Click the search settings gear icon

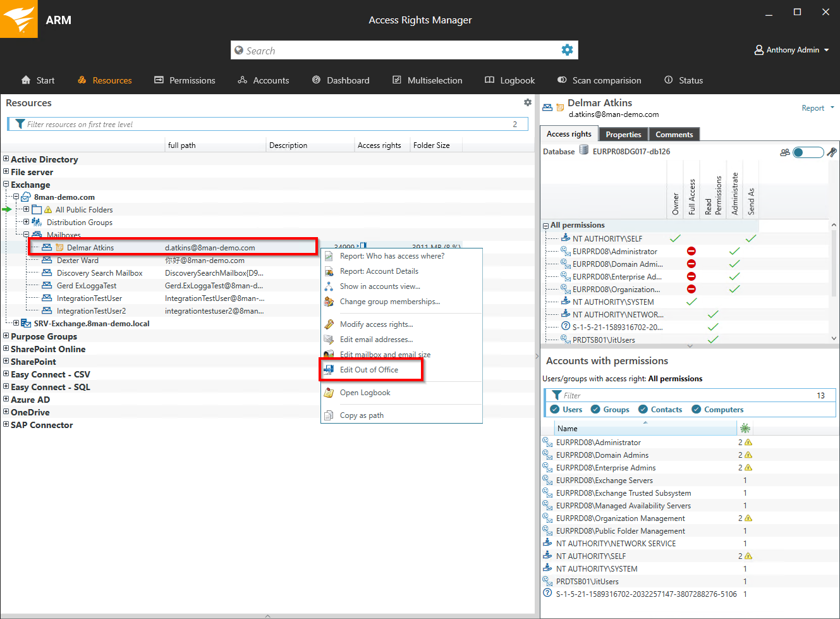[x=567, y=50]
